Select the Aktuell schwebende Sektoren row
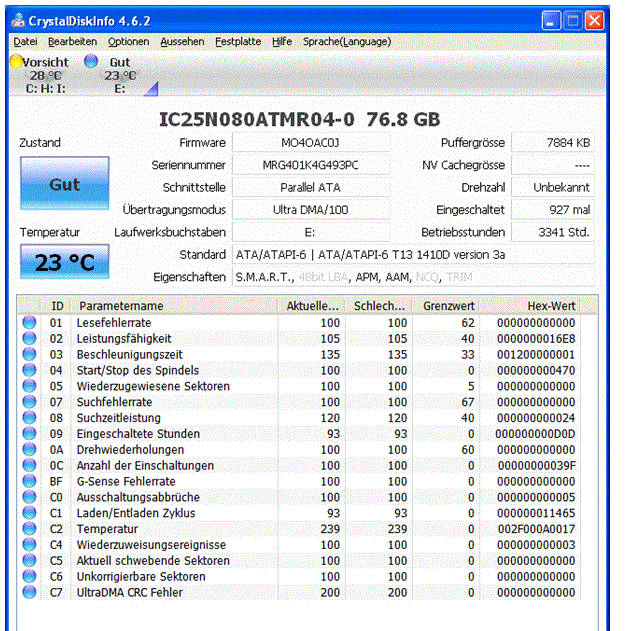The height and width of the screenshot is (631, 635). [300, 561]
